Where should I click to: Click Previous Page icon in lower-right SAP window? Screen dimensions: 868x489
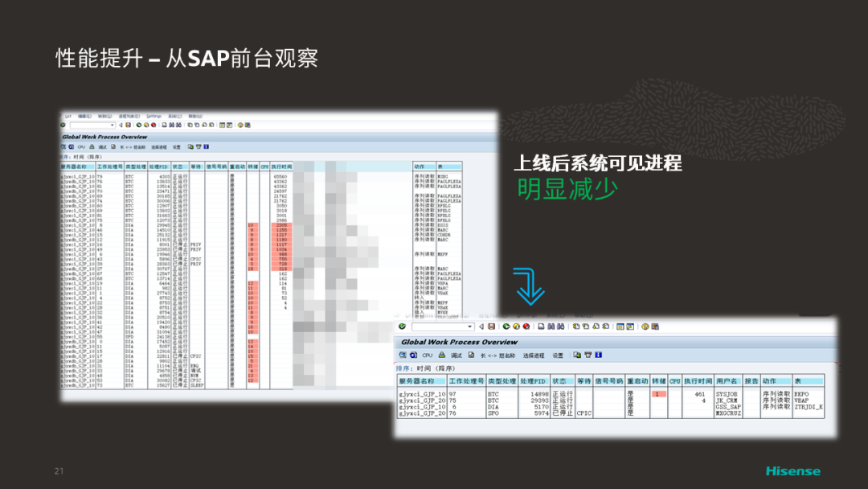click(586, 327)
